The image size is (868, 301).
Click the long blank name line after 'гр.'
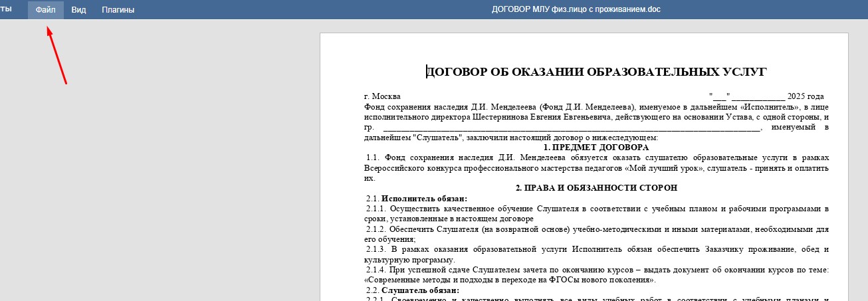[572, 128]
